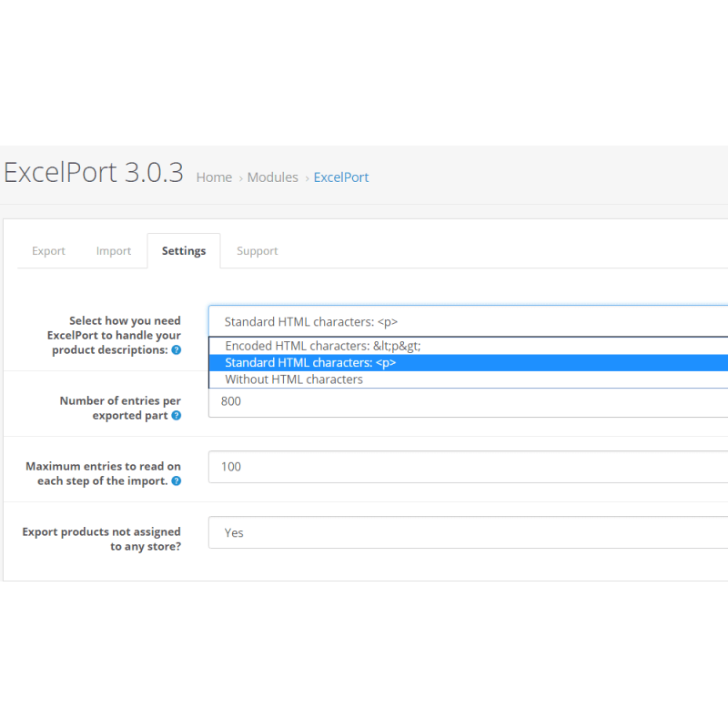The height and width of the screenshot is (728, 728).
Task: Choose 'Encoded HTML characters' option
Action: [323, 346]
